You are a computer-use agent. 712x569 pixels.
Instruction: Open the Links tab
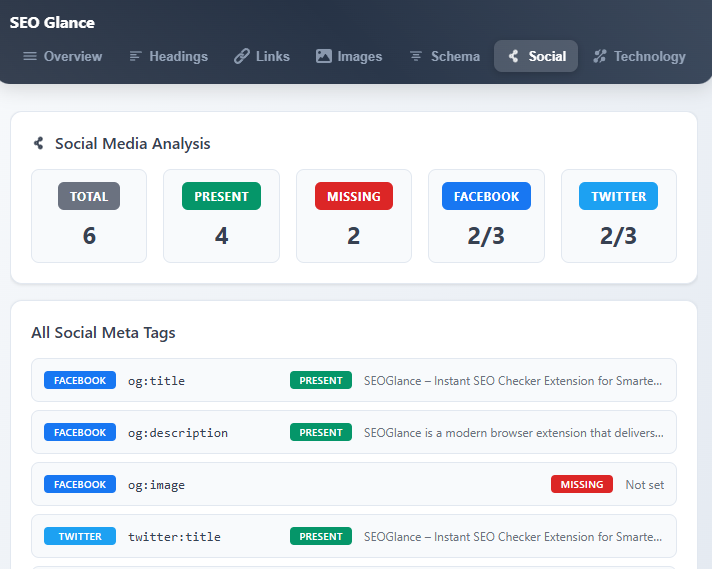[262, 56]
